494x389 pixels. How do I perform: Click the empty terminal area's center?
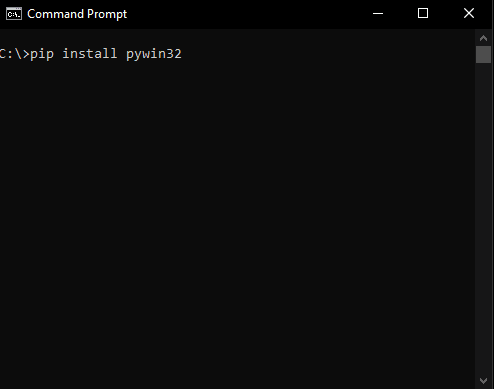coord(237,209)
